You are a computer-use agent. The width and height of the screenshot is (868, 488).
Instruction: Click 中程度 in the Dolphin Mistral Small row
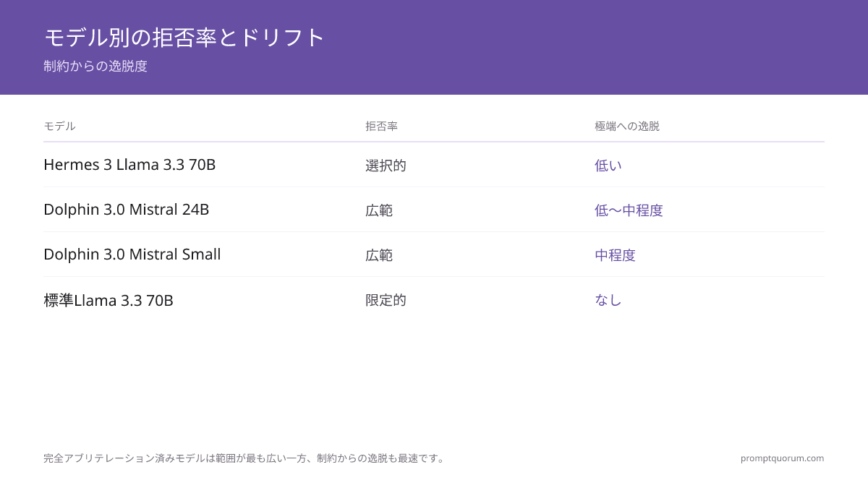click(x=615, y=255)
